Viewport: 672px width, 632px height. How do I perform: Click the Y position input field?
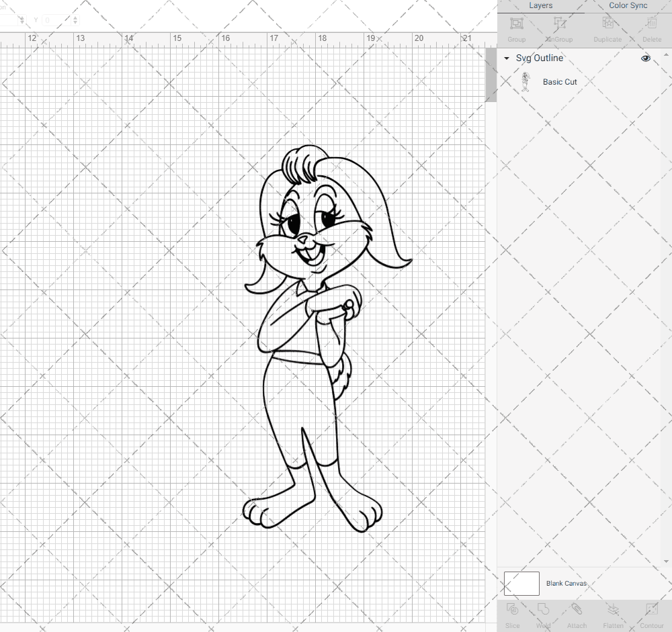[x=56, y=21]
